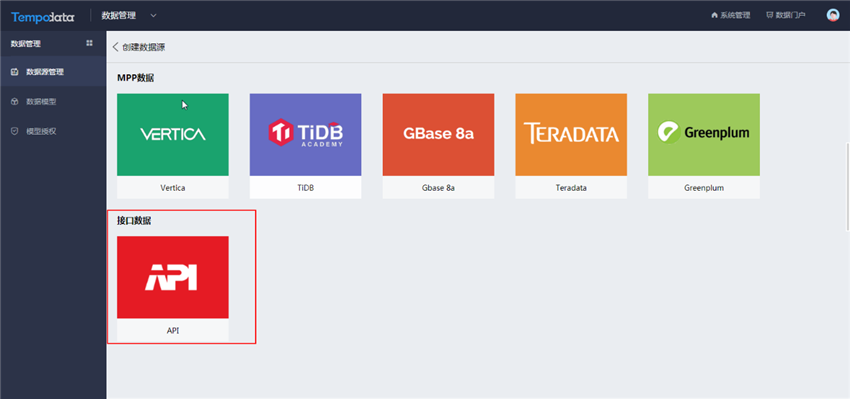Click the Tempodata logo

[43, 16]
